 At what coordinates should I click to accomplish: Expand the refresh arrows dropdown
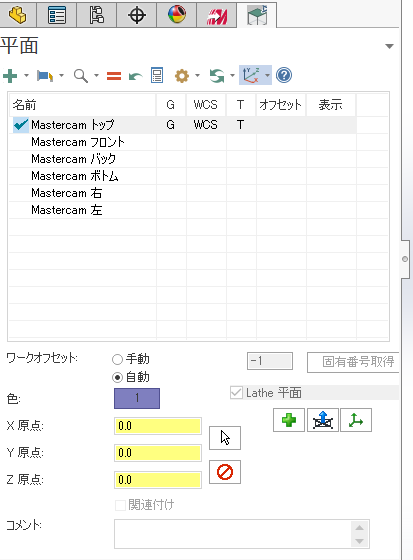point(232,75)
